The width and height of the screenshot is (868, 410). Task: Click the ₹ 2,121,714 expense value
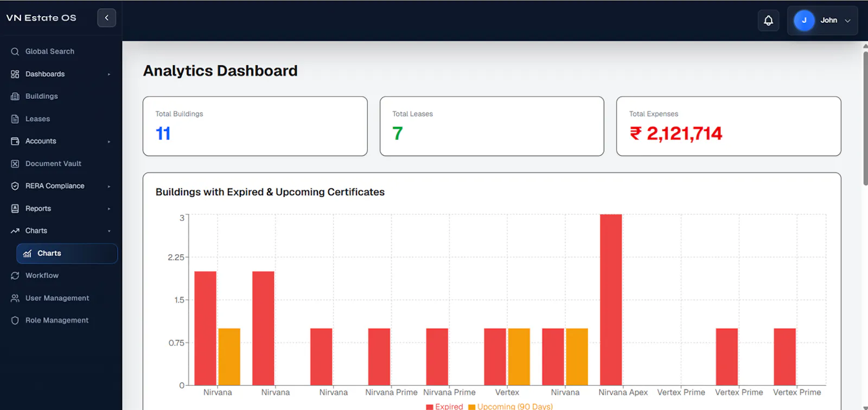coord(676,133)
